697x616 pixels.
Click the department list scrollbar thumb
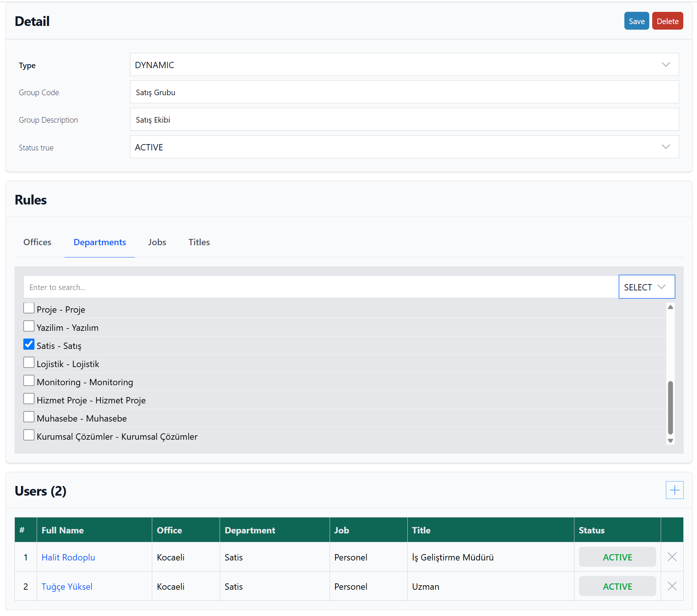[x=670, y=407]
